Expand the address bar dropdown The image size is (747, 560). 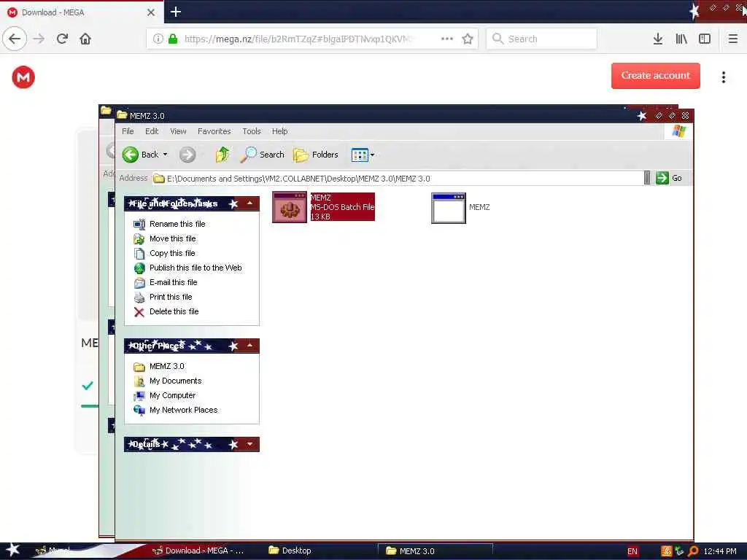coord(647,178)
